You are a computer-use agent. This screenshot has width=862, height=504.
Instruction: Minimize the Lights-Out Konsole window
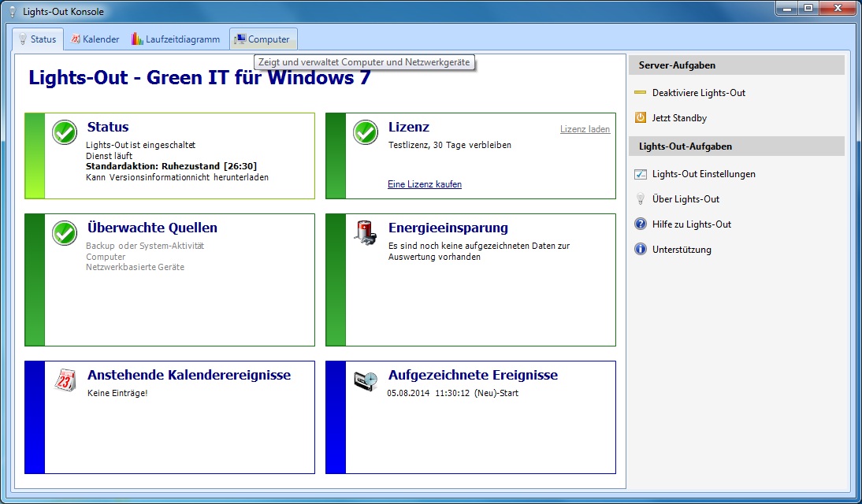point(787,8)
